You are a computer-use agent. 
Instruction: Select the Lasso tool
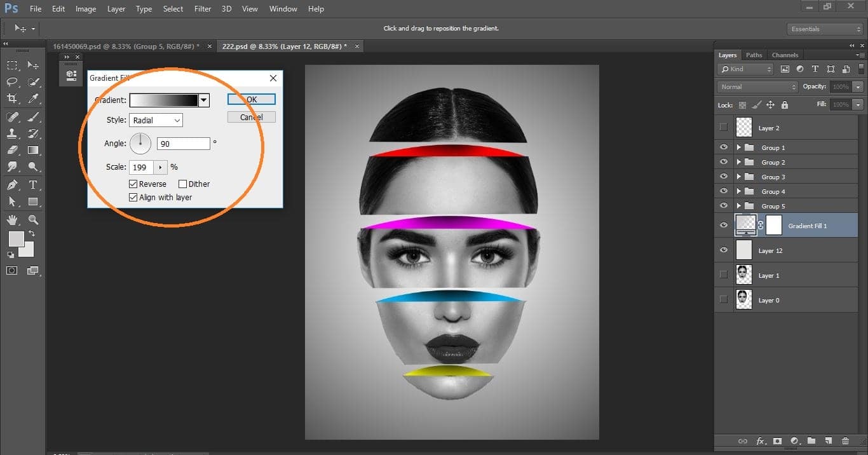point(13,81)
